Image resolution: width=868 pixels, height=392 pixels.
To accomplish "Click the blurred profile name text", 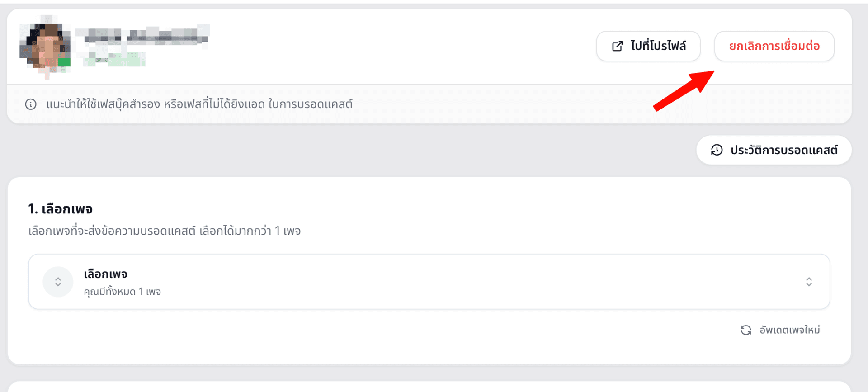I will point(142,35).
